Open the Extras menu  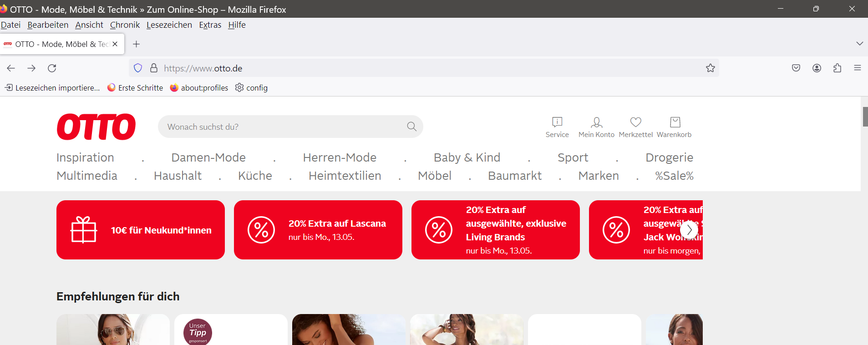[210, 25]
